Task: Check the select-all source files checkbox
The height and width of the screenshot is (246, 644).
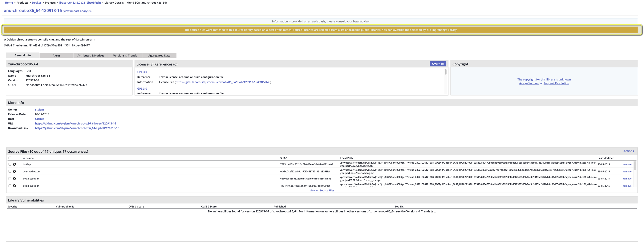Action: [x=10, y=158]
